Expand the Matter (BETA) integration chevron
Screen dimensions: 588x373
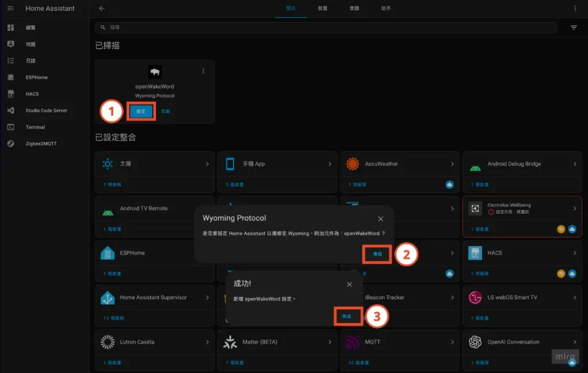pos(330,342)
